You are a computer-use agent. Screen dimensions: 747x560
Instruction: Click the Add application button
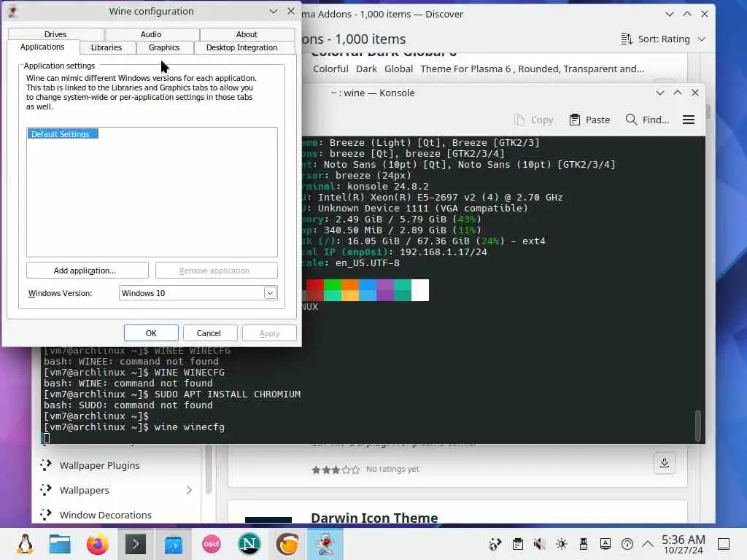click(x=88, y=271)
